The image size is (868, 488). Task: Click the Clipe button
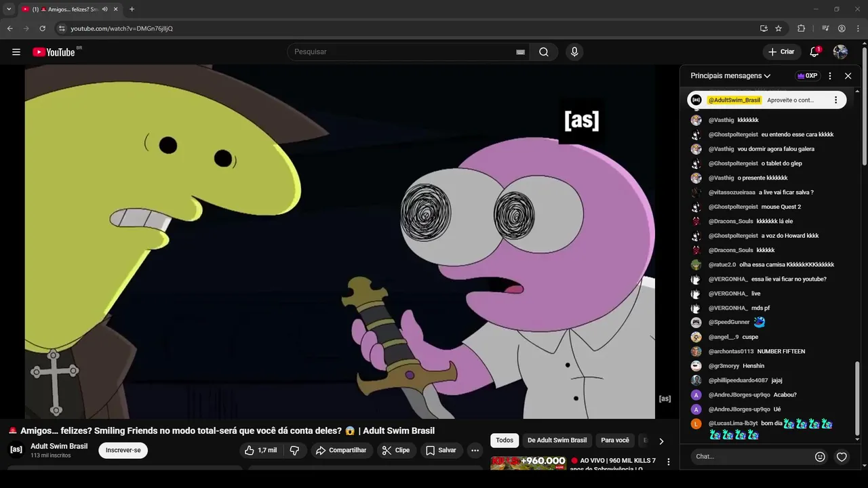pyautogui.click(x=396, y=450)
